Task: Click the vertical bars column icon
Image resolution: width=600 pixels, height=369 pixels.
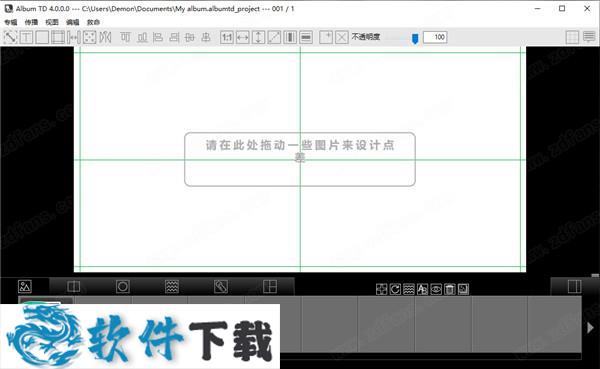Action: click(290, 37)
